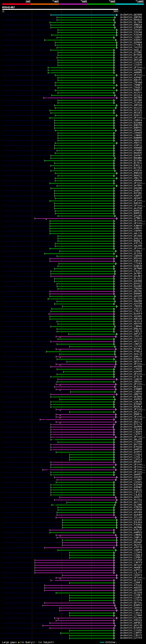
Task: Click the cyan ~100% legend segment
Action: pos(130,4)
